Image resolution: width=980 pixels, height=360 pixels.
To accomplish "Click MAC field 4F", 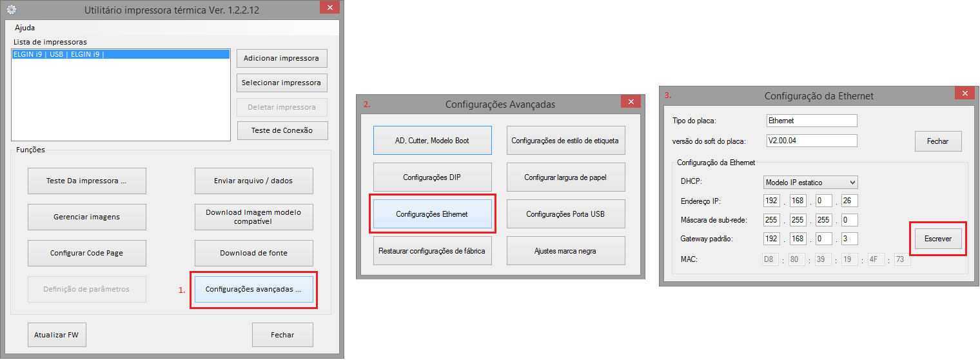I will [876, 259].
